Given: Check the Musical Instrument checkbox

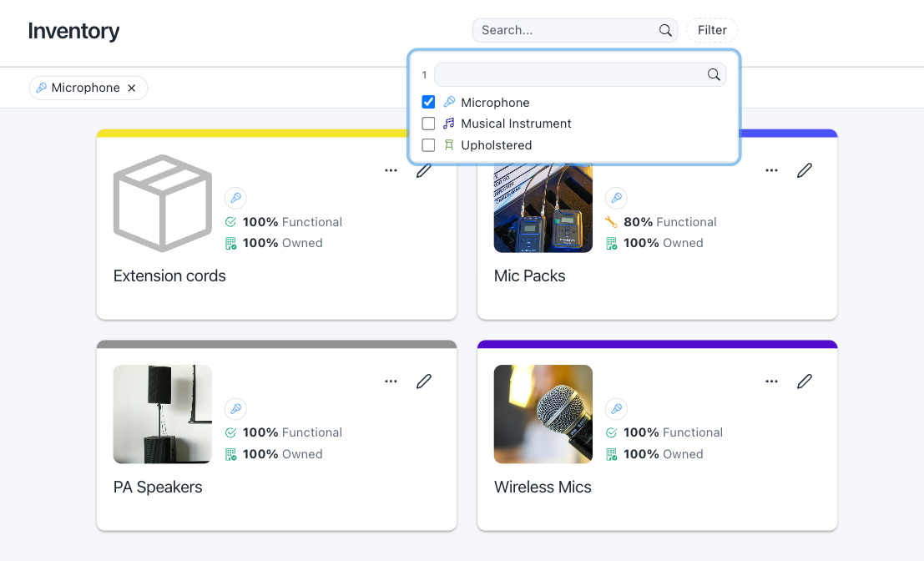Looking at the screenshot, I should [x=428, y=124].
